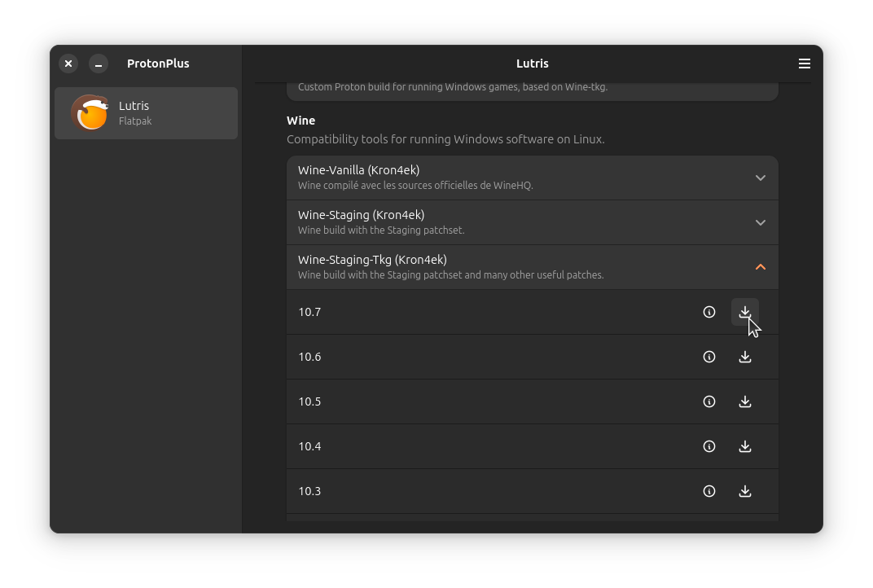Click the 10.3 version label
Image resolution: width=873 pixels, height=588 pixels.
[x=309, y=491]
